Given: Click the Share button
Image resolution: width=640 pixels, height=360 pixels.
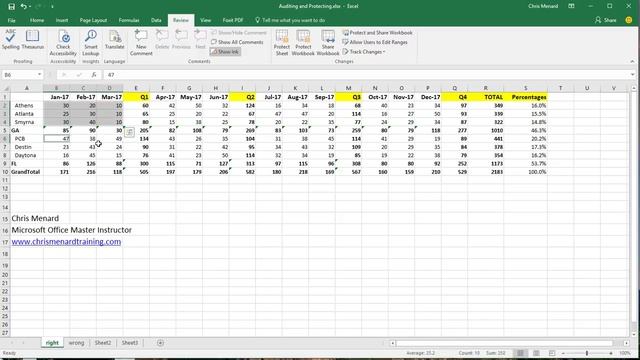Looking at the screenshot, I should (x=606, y=20).
